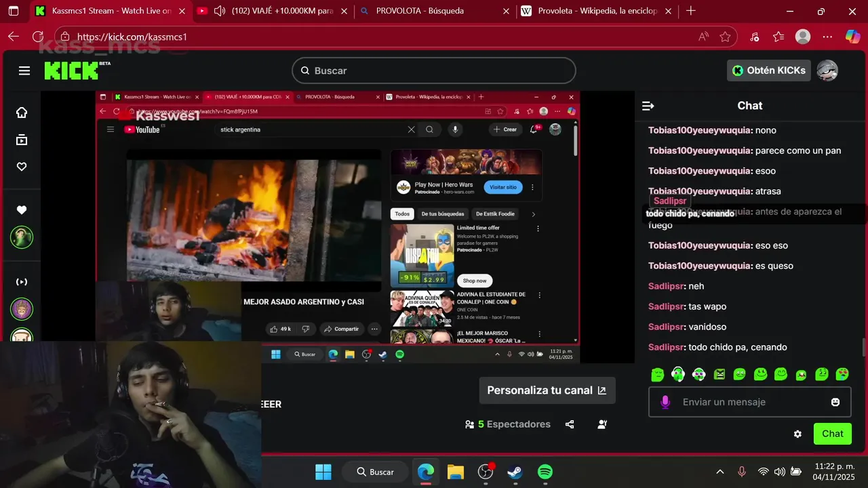Click the filled heart sidebar icon
Viewport: 868px width, 488px height.
(x=22, y=210)
